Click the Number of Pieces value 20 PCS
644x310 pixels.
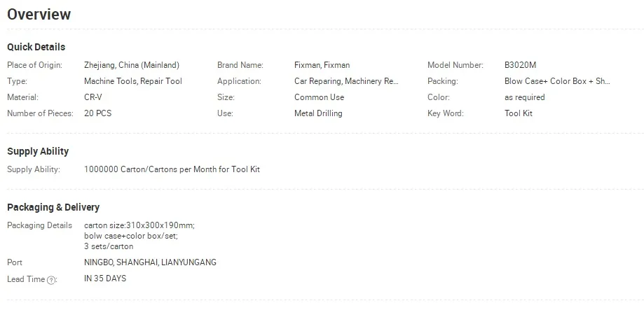(x=97, y=113)
